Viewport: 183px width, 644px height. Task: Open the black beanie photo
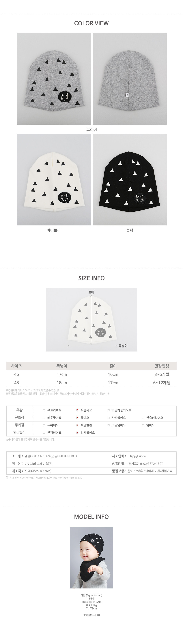[x=129, y=180]
